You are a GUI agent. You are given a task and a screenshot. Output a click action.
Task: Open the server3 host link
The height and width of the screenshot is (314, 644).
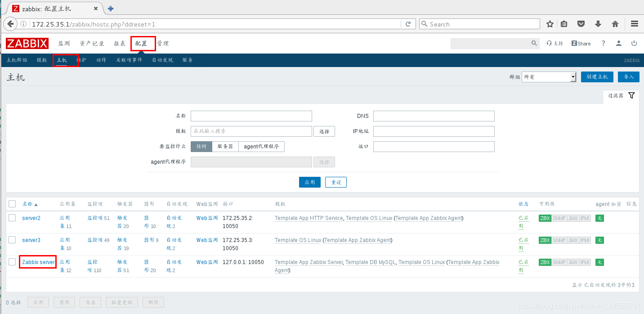[31, 240]
